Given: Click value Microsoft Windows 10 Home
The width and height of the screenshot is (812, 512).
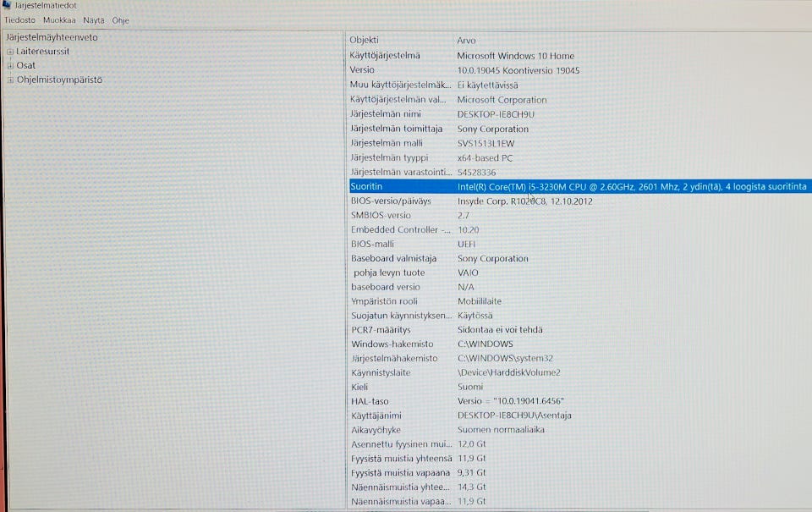Looking at the screenshot, I should point(515,56).
